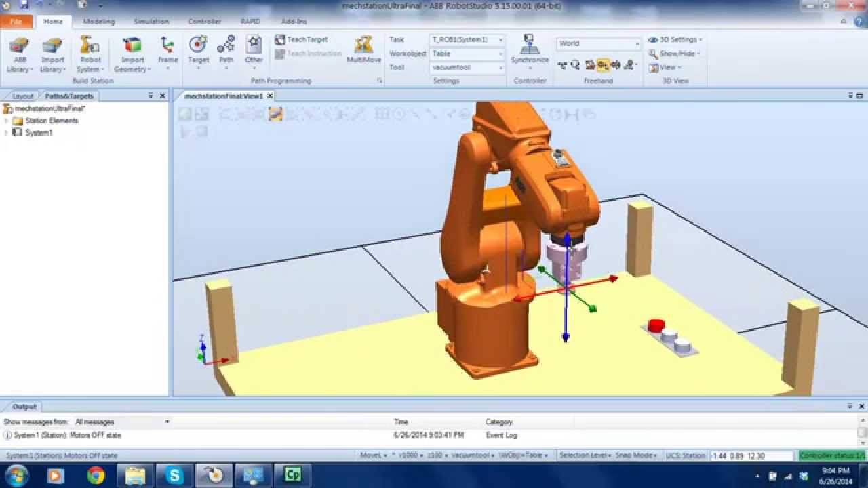Click the Category column header

click(499, 422)
